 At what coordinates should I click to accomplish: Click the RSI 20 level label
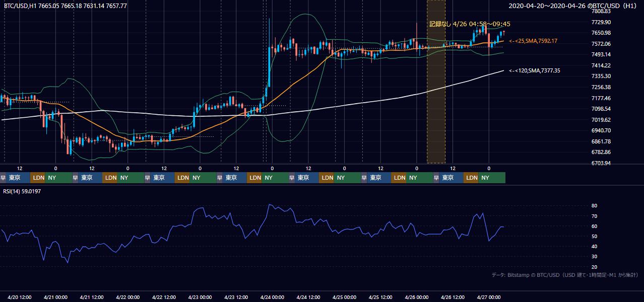(594, 267)
